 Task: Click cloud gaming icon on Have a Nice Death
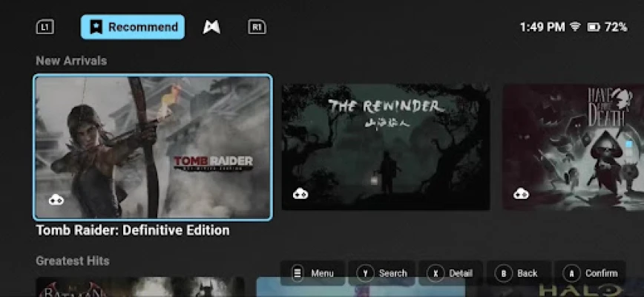(521, 193)
